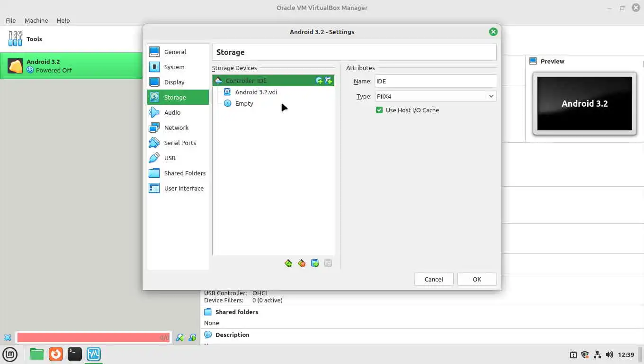Image resolution: width=644 pixels, height=364 pixels.
Task: Click the disabled Remove attachment icon
Action: pyautogui.click(x=328, y=263)
